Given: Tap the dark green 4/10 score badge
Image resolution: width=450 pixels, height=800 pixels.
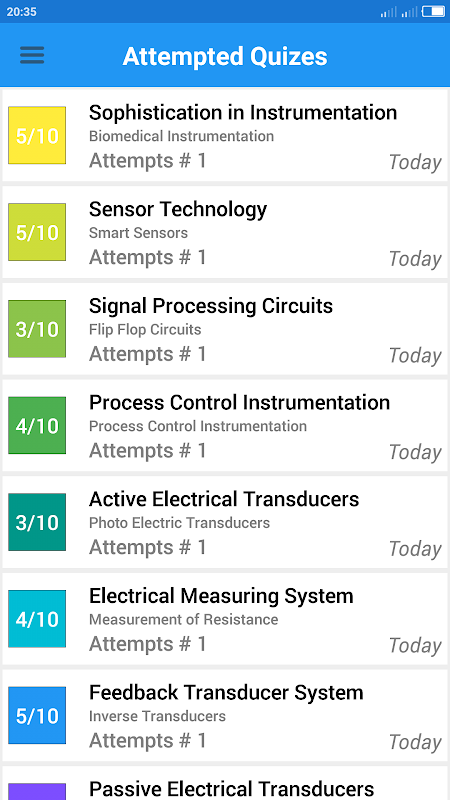Looking at the screenshot, I should tap(37, 426).
